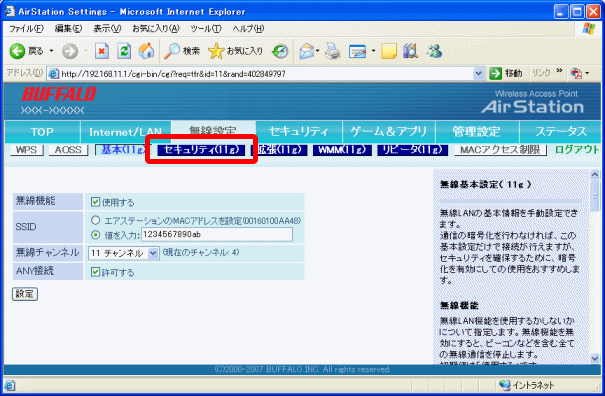605x396 pixels.
Task: Open the ファイル(F) menu
Action: (x=26, y=29)
